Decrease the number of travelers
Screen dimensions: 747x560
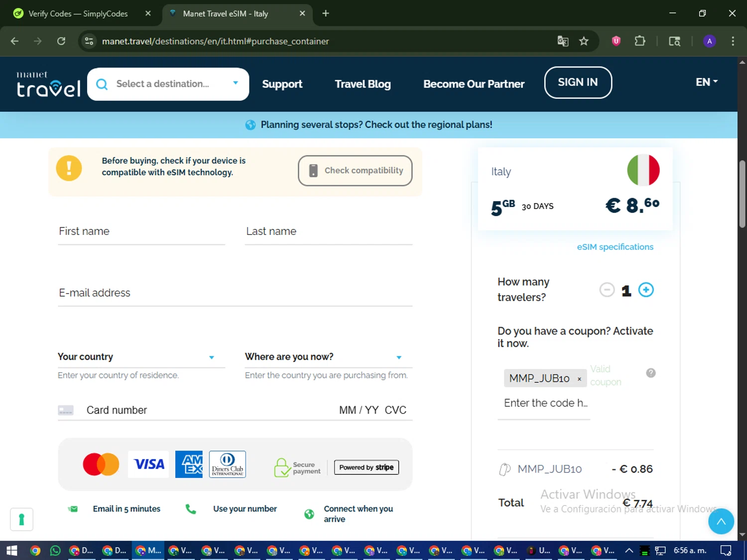607,290
